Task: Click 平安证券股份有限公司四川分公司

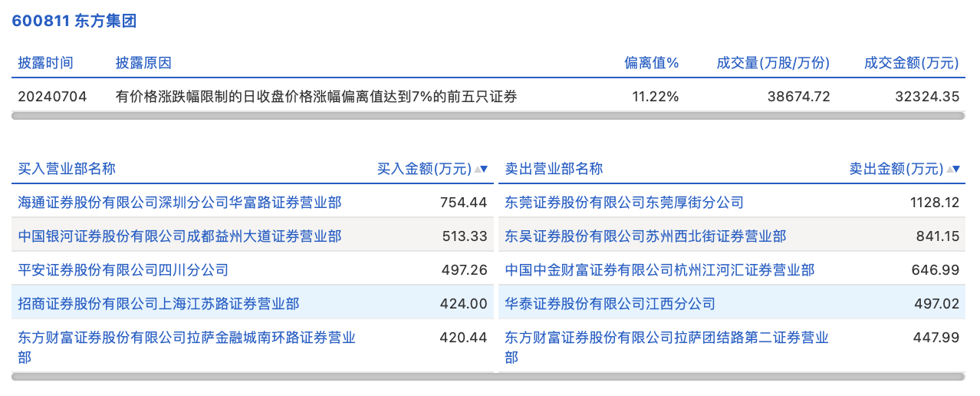Action: coord(123,270)
